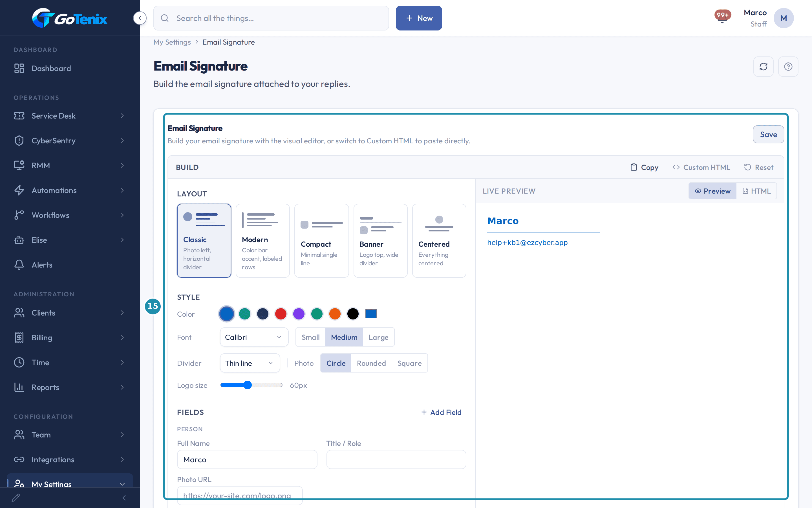Select the Modern layout card

coord(263,240)
